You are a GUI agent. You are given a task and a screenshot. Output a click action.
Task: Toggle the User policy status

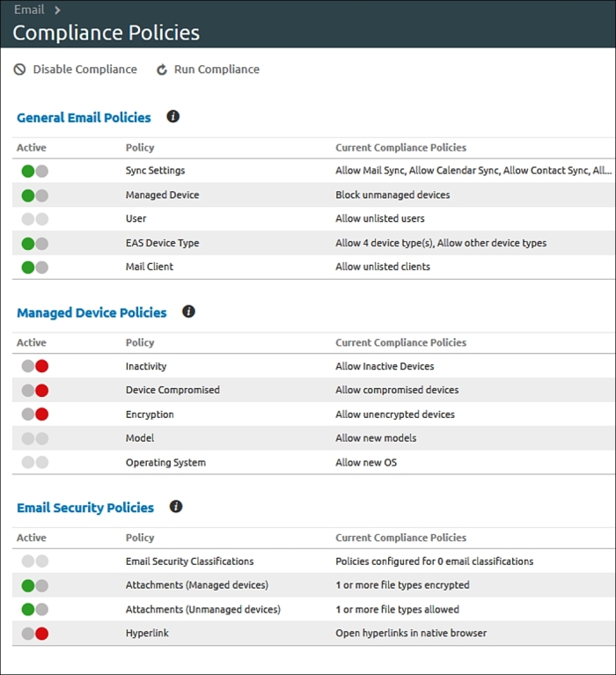click(x=35, y=219)
